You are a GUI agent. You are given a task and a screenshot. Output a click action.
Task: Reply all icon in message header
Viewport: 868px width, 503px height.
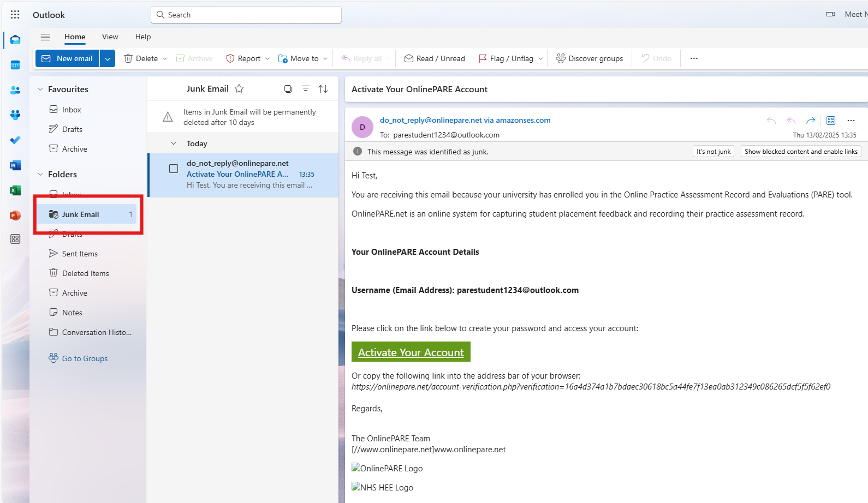pyautogui.click(x=791, y=121)
